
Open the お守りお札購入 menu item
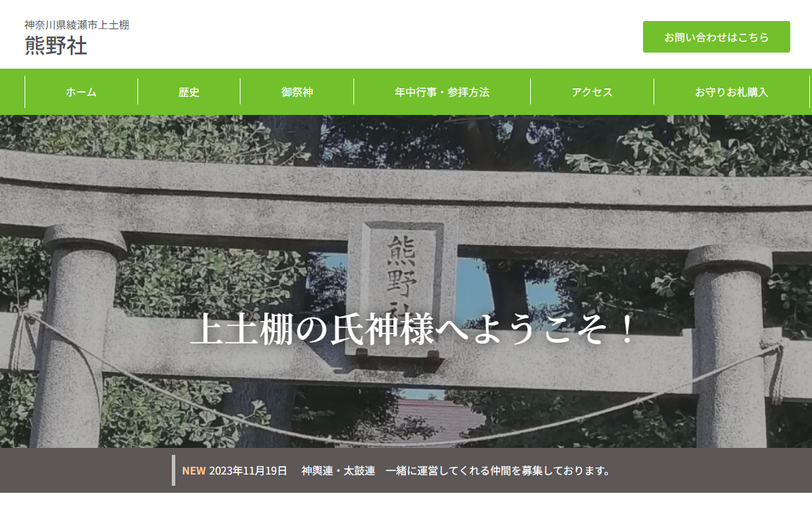click(731, 92)
